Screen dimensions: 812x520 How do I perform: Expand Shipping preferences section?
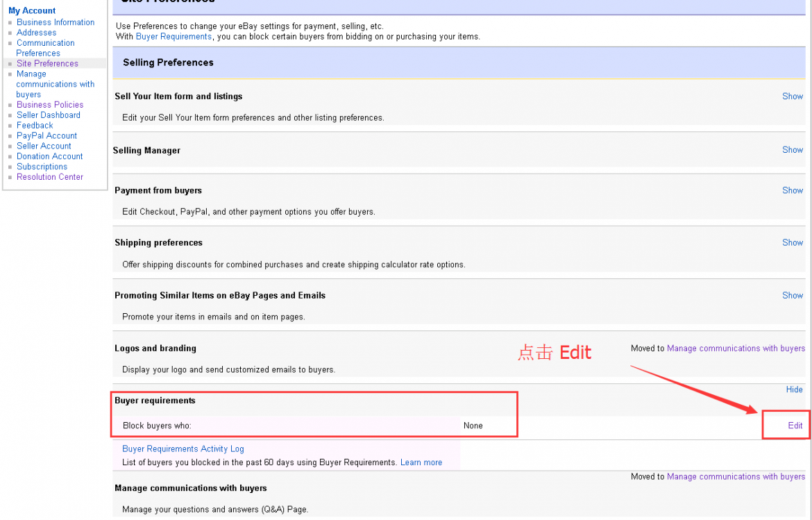click(x=792, y=242)
